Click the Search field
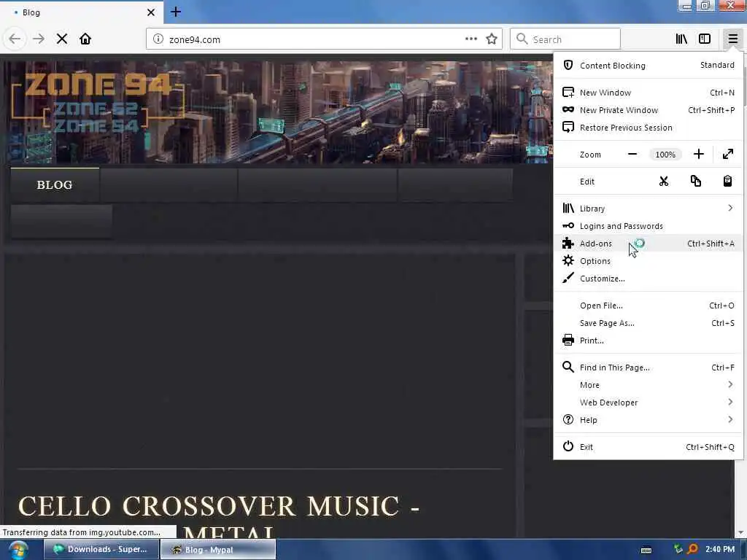Viewport: 747px width, 560px height. (565, 39)
